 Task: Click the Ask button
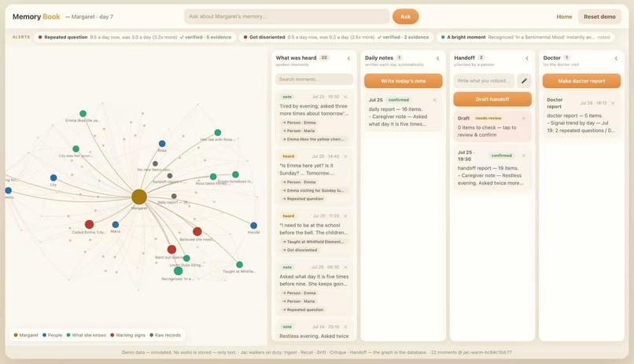click(x=405, y=17)
